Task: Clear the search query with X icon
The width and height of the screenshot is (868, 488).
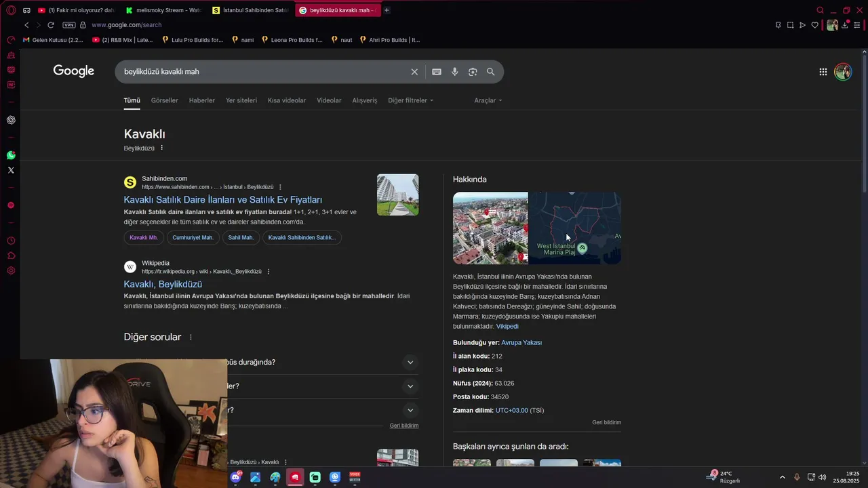Action: [x=414, y=72]
